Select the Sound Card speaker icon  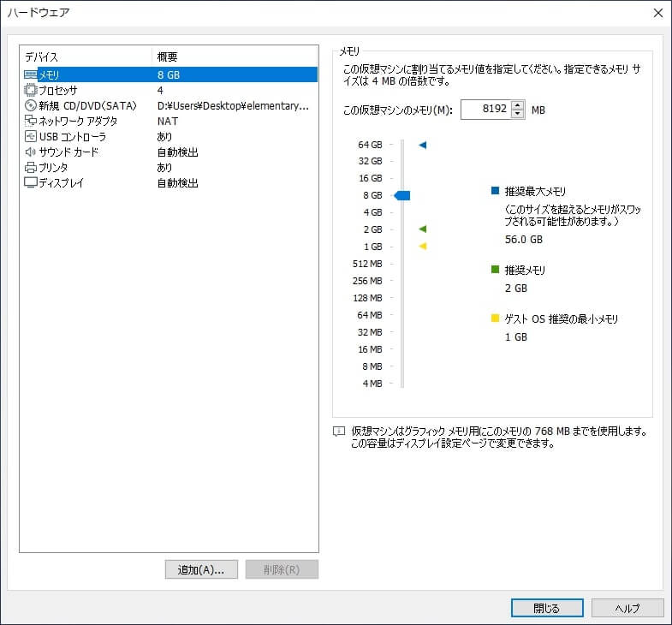click(31, 152)
